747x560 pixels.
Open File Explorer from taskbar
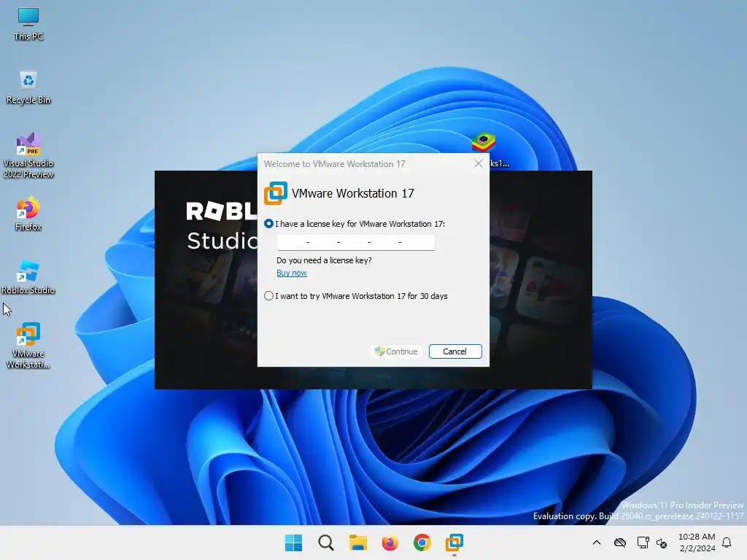(357, 542)
